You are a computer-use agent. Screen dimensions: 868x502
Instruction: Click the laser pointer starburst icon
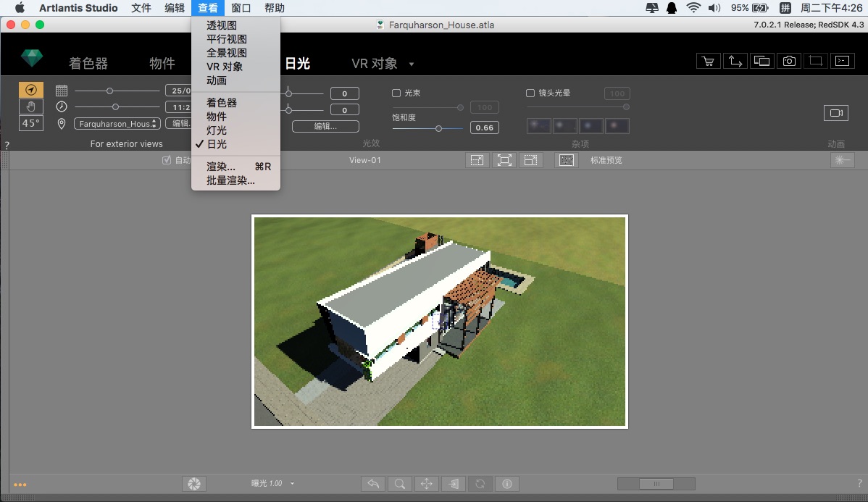[842, 160]
